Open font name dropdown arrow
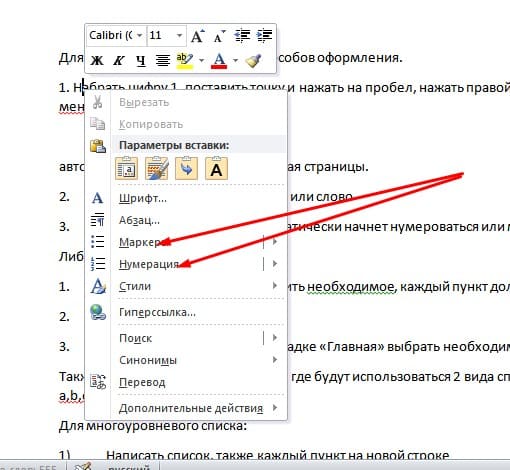 [140, 35]
